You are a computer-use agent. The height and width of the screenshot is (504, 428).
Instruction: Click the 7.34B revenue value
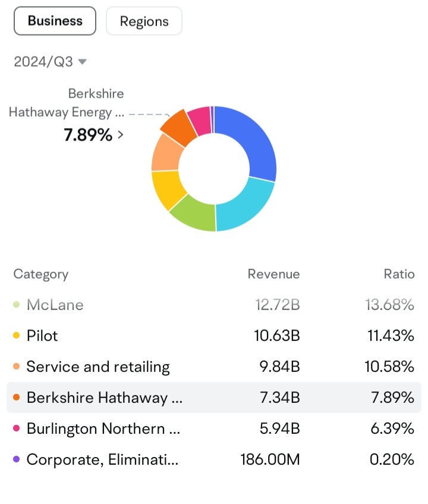(279, 397)
